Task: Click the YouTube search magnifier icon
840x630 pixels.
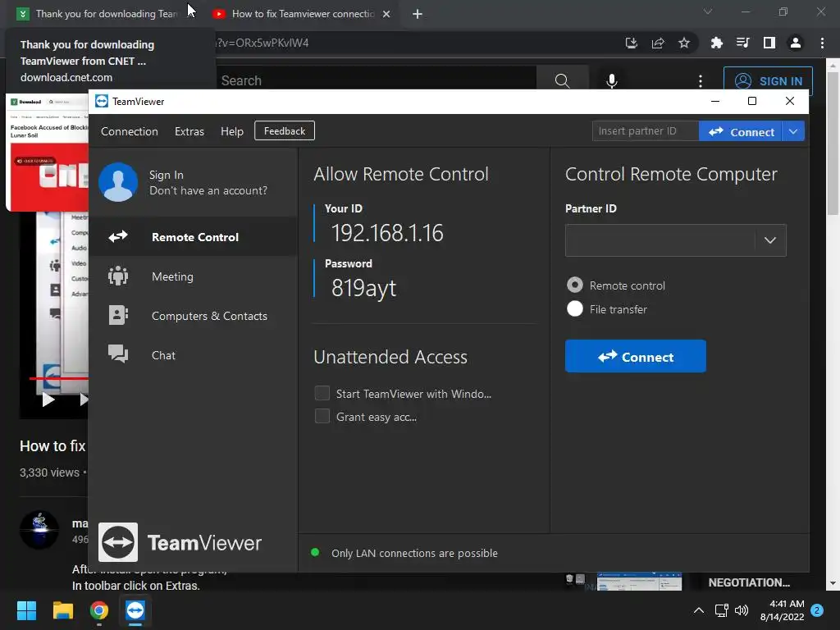Action: click(562, 81)
